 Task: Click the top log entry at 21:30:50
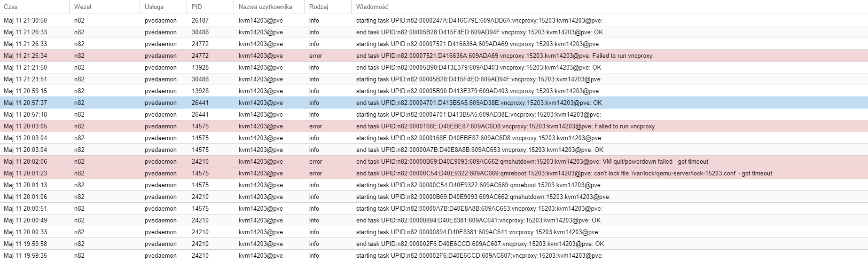(x=479, y=20)
